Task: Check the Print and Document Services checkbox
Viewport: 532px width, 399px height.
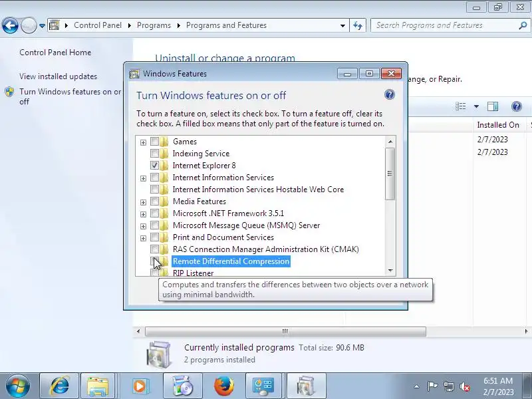Action: tap(154, 237)
